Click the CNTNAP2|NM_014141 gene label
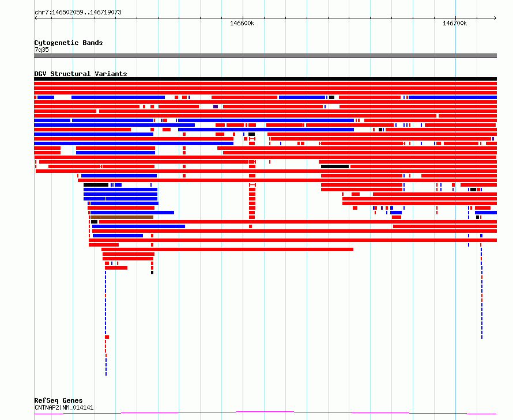 click(x=64, y=407)
